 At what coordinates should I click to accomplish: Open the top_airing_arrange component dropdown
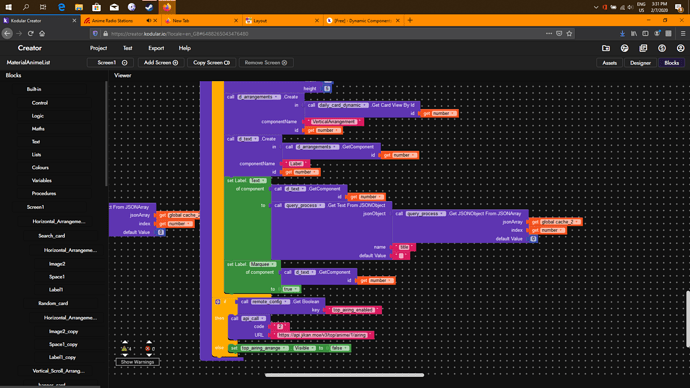click(264, 348)
